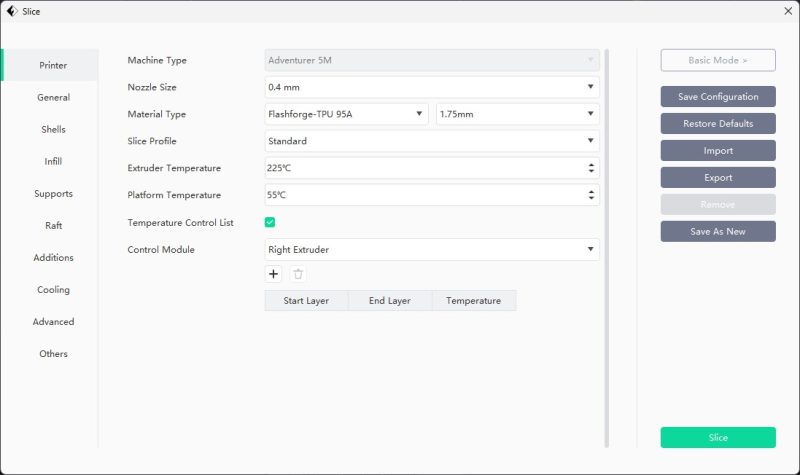The width and height of the screenshot is (800, 475).
Task: Click the End Layer column header
Action: [390, 301]
